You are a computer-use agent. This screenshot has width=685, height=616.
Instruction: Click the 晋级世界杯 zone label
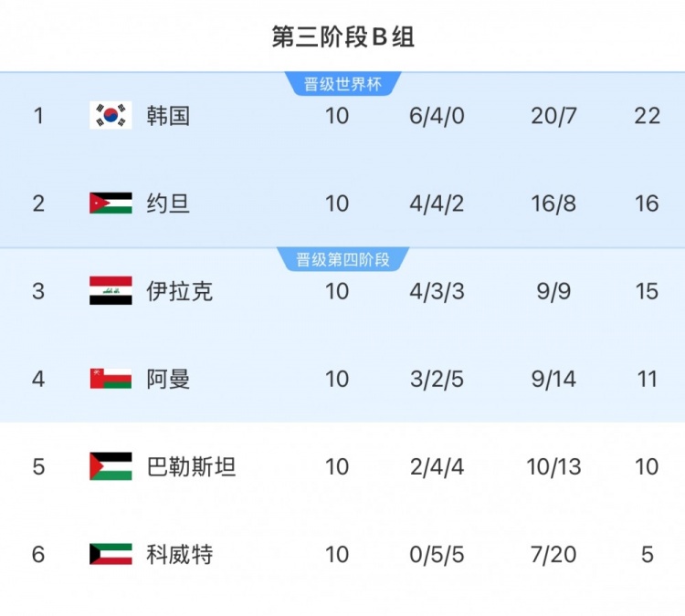[x=342, y=85]
